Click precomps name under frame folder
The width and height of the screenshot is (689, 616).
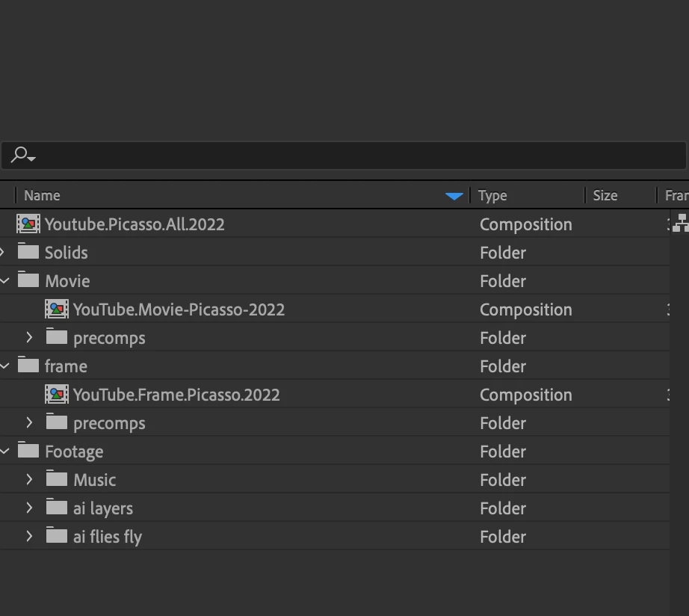click(109, 424)
